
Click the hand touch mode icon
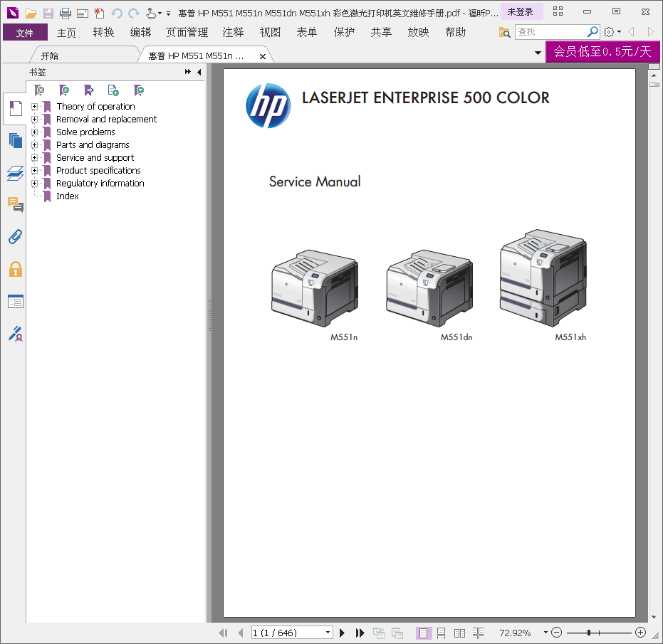point(150,13)
